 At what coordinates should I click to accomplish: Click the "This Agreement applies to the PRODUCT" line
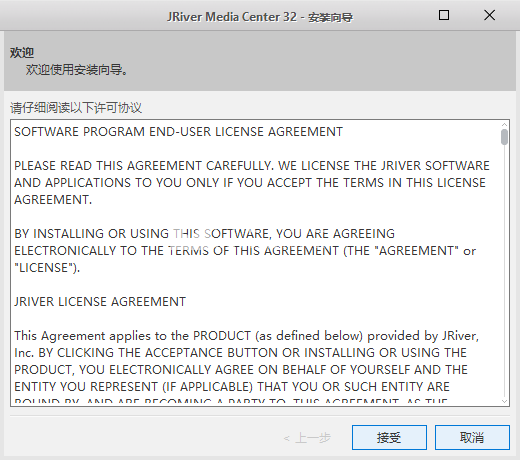click(246, 336)
